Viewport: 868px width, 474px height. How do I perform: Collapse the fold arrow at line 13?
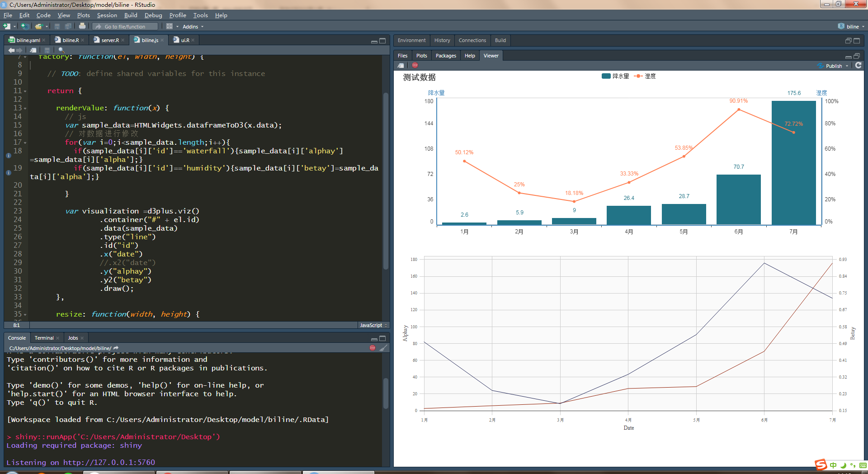click(25, 109)
